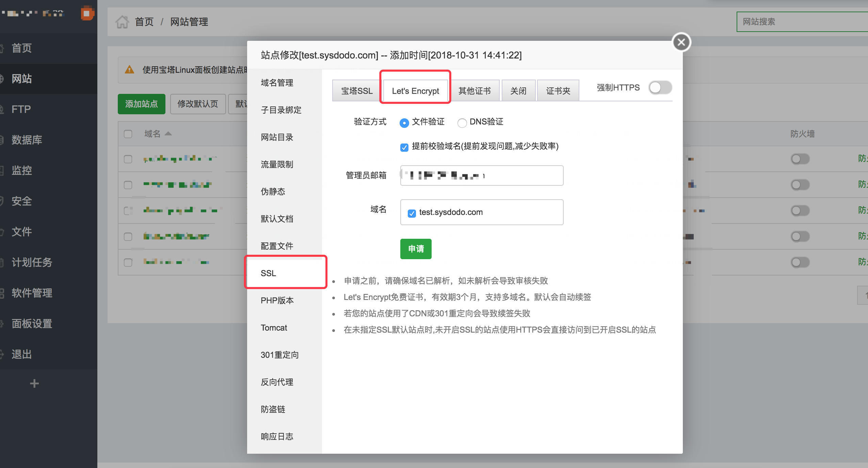Select DNS验证 radio option
Screen dimensions: 868x468
pos(462,122)
